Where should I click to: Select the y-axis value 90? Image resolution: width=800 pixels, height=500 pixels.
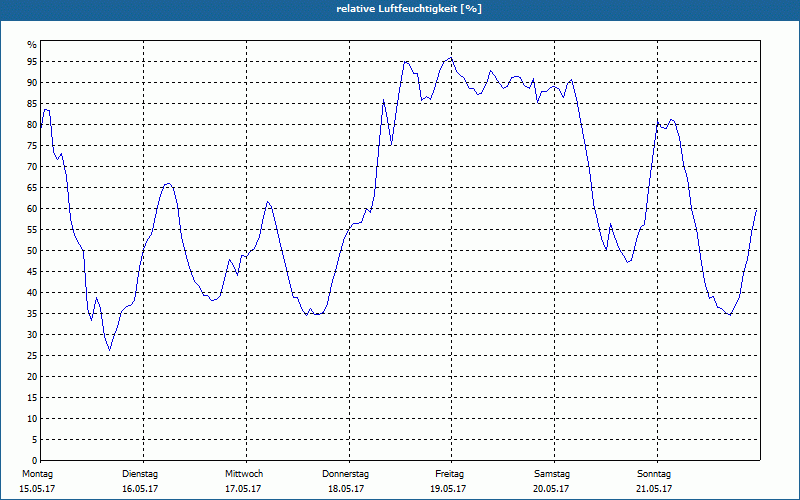coord(32,83)
